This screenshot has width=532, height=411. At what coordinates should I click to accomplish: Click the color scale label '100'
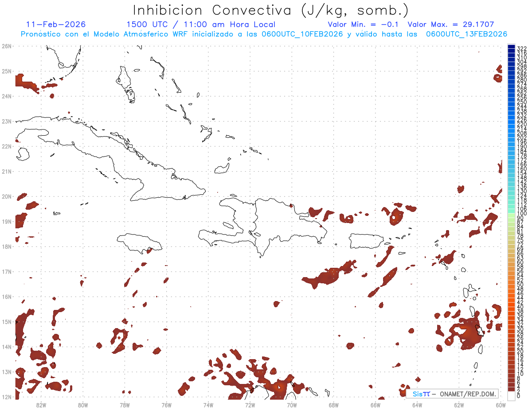522,214
